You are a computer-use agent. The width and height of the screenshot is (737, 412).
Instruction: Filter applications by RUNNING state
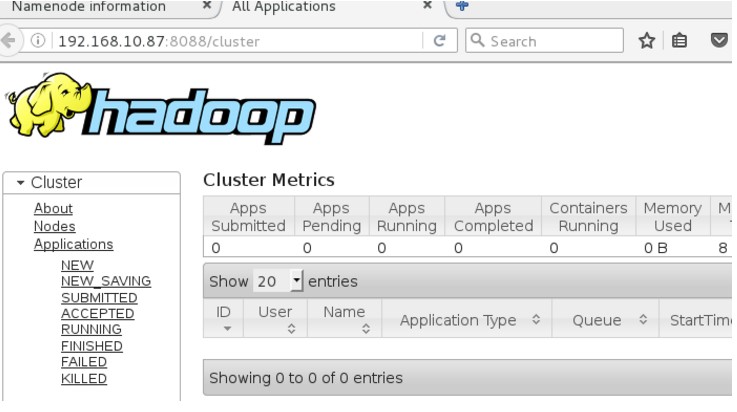(91, 329)
